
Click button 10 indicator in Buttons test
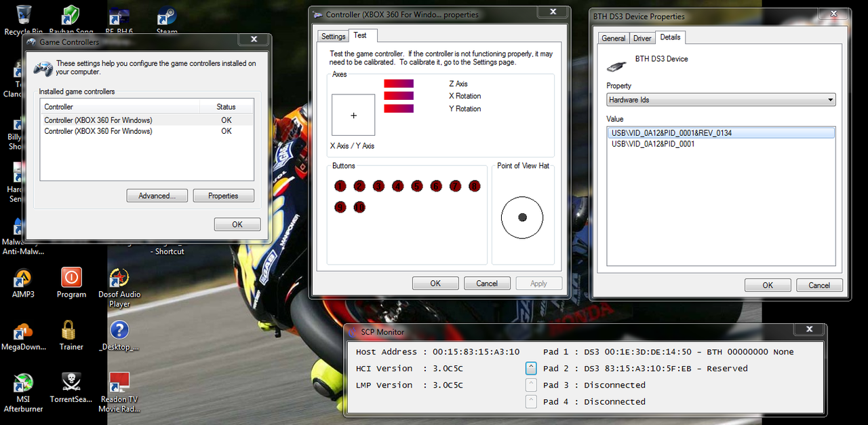pyautogui.click(x=359, y=207)
